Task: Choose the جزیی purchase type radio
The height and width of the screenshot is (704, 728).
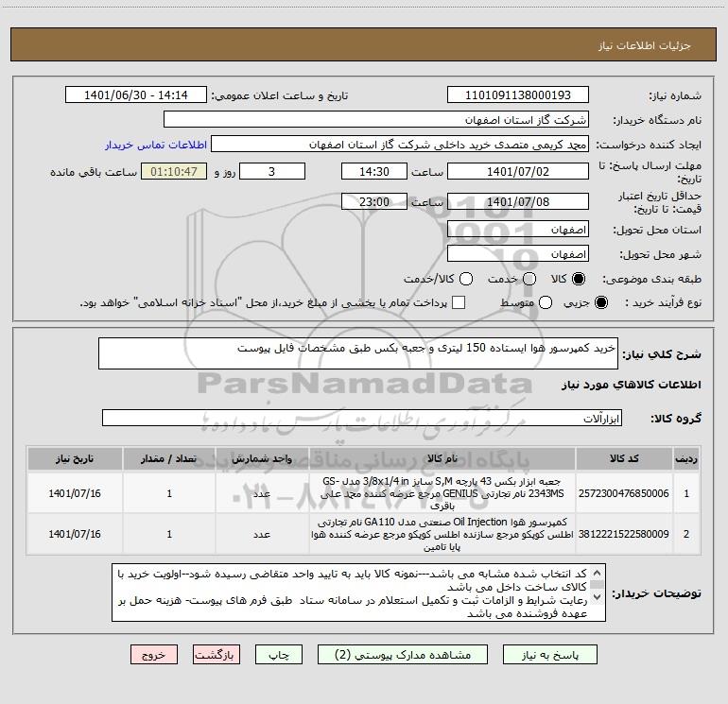Action: (600, 302)
